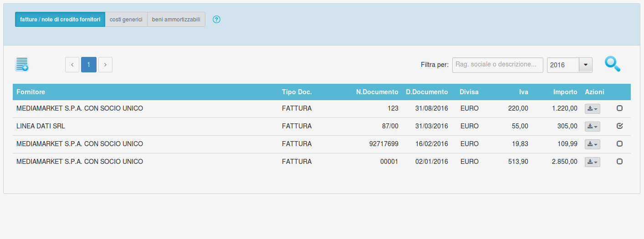Click the Importo column header

coord(565,92)
